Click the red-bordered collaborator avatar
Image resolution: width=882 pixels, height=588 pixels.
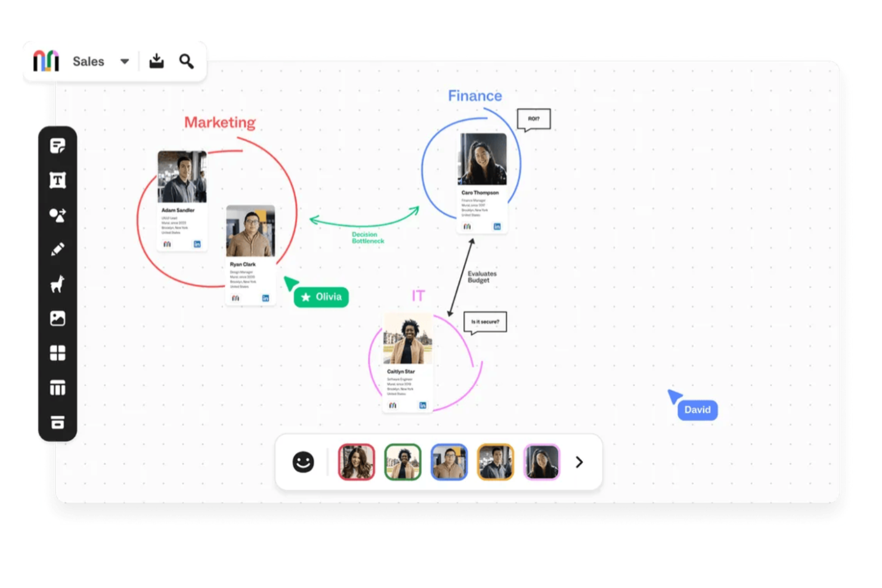356,462
